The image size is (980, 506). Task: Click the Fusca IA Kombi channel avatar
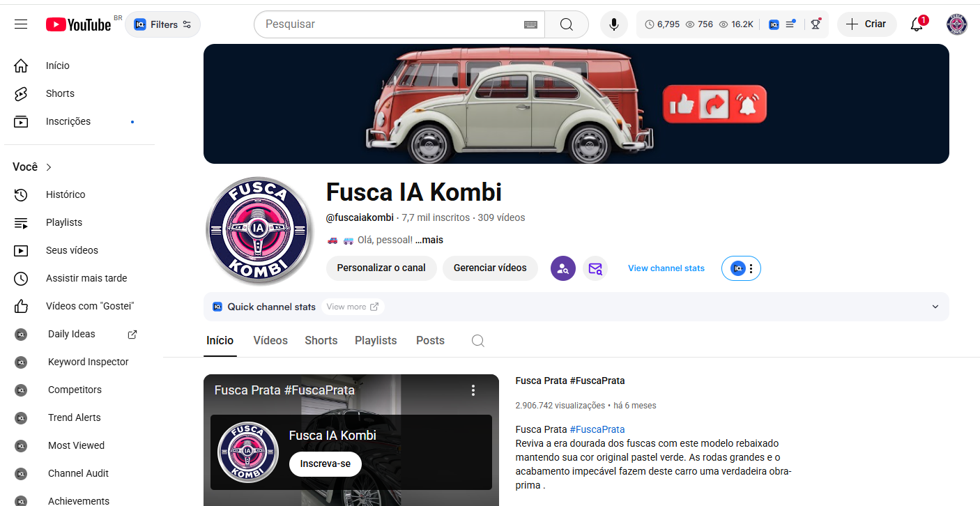[259, 231]
